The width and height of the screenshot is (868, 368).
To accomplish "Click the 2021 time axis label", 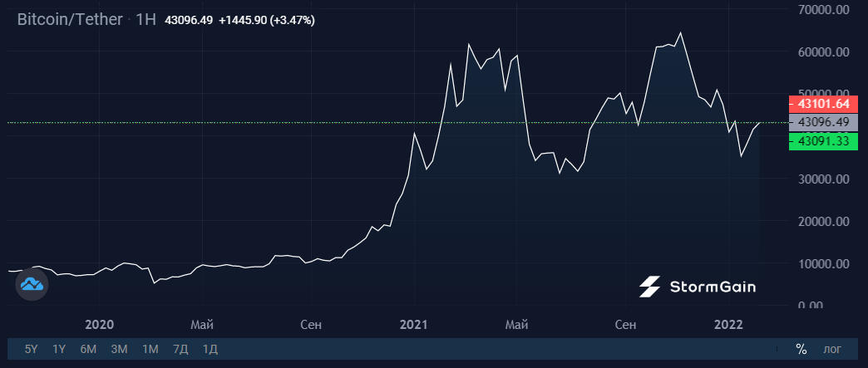I will (413, 325).
